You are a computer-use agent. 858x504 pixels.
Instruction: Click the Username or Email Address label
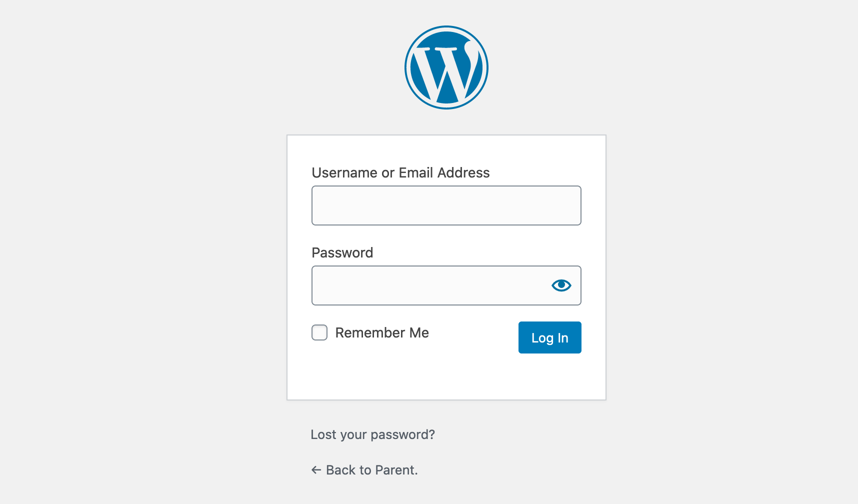(400, 172)
